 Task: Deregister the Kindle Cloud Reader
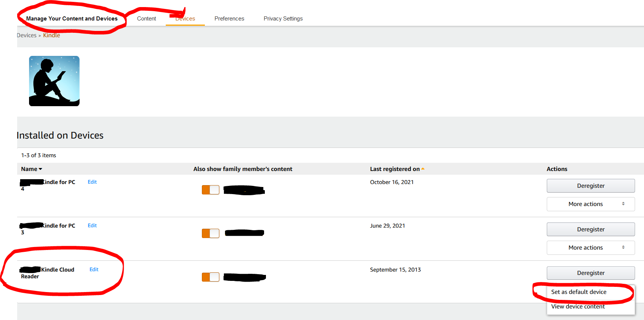click(x=591, y=273)
